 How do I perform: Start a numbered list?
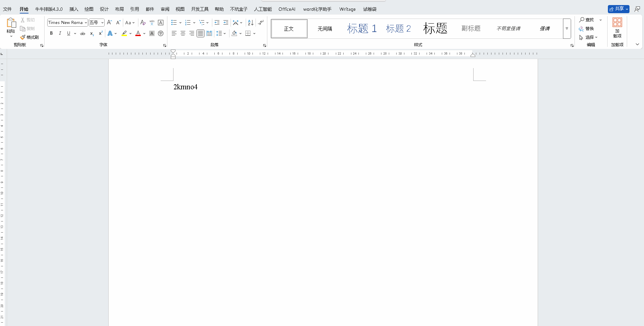188,23
